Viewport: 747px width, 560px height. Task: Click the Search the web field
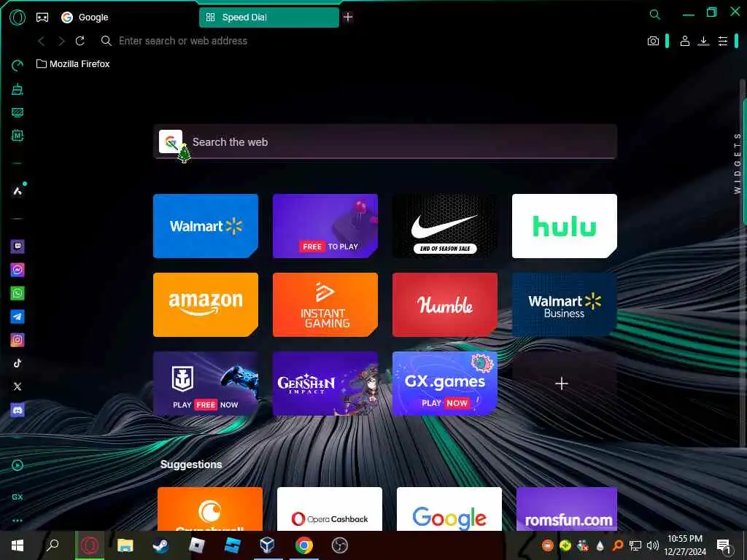pyautogui.click(x=385, y=142)
